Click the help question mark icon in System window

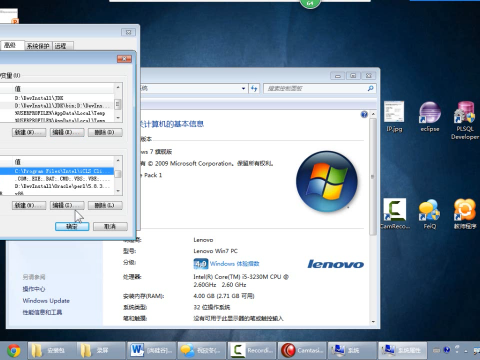coord(364,115)
